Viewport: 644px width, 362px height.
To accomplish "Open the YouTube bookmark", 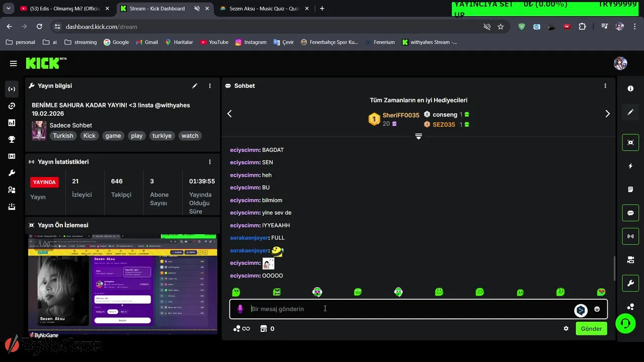I will point(214,42).
